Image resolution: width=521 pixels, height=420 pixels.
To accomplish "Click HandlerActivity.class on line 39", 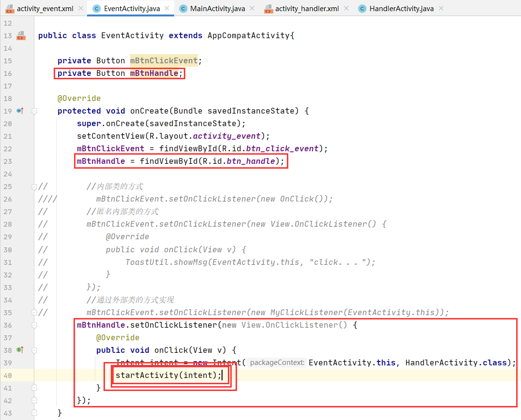I will coord(456,362).
